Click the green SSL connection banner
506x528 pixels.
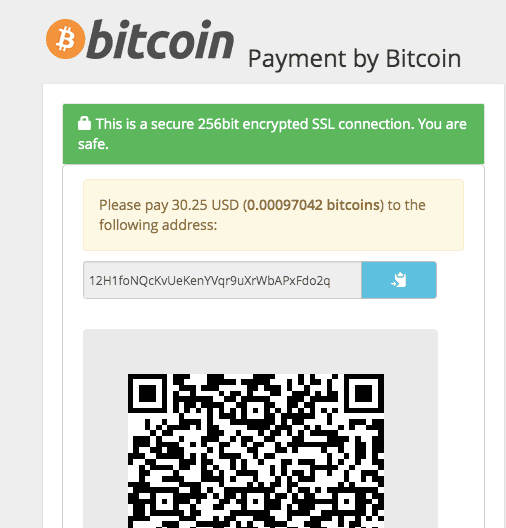pyautogui.click(x=273, y=134)
